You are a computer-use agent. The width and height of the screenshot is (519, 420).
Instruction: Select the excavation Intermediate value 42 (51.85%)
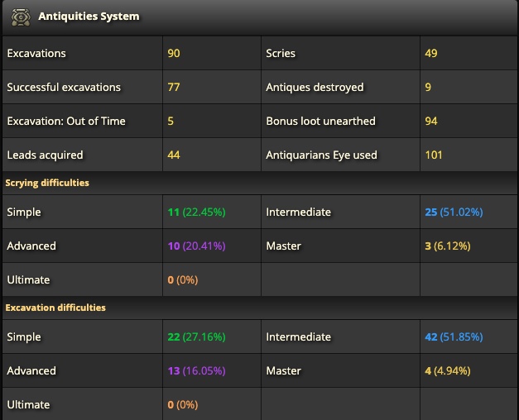click(x=454, y=337)
